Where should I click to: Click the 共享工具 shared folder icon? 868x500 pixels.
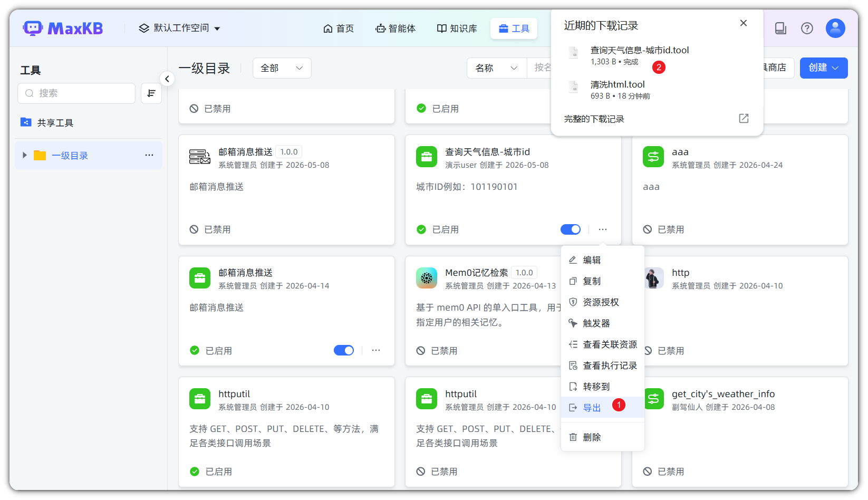coord(26,122)
